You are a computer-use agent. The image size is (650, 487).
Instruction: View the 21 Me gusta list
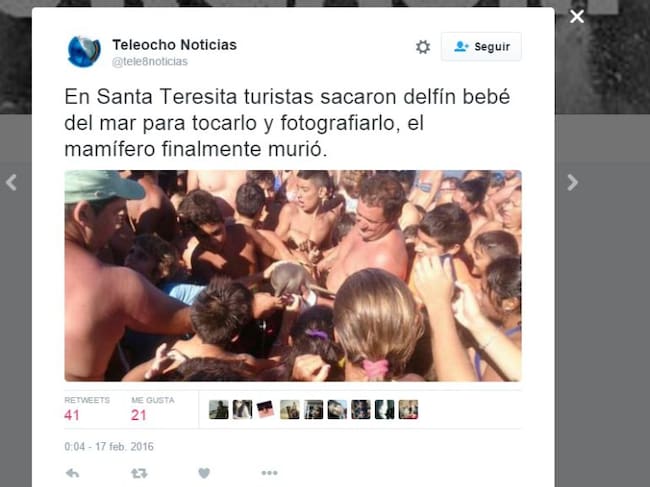pyautogui.click(x=153, y=409)
